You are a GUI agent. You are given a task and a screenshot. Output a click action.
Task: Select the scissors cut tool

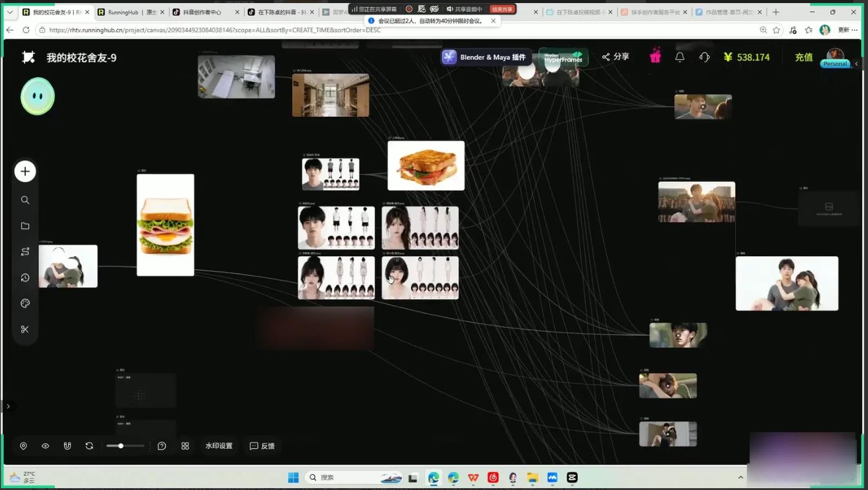[25, 330]
